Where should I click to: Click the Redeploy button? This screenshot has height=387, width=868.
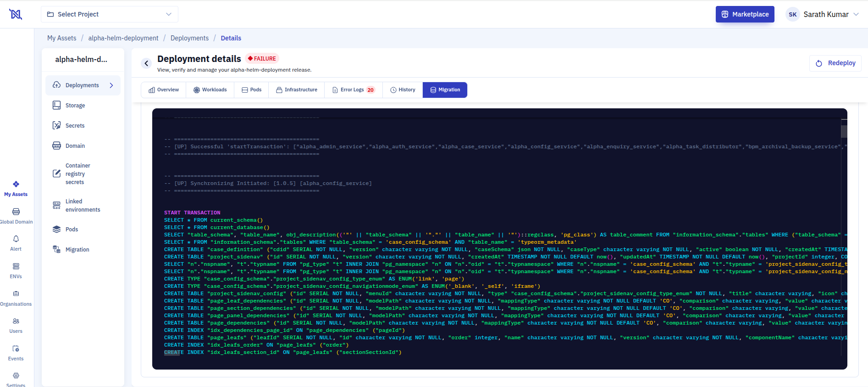pyautogui.click(x=835, y=63)
